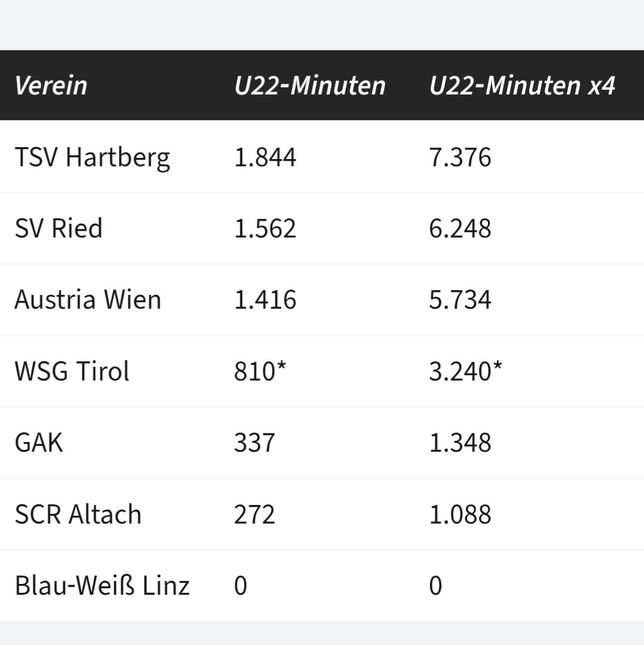Image resolution: width=644 pixels, height=645 pixels.
Task: Click the U22-Minuten x4 column header
Action: pyautogui.click(x=522, y=86)
